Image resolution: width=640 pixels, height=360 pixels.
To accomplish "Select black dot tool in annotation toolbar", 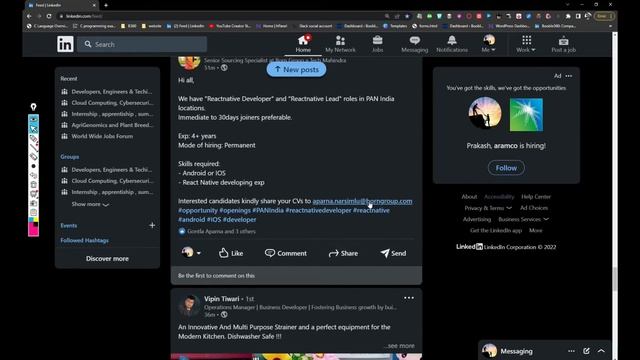I will pos(33,166).
